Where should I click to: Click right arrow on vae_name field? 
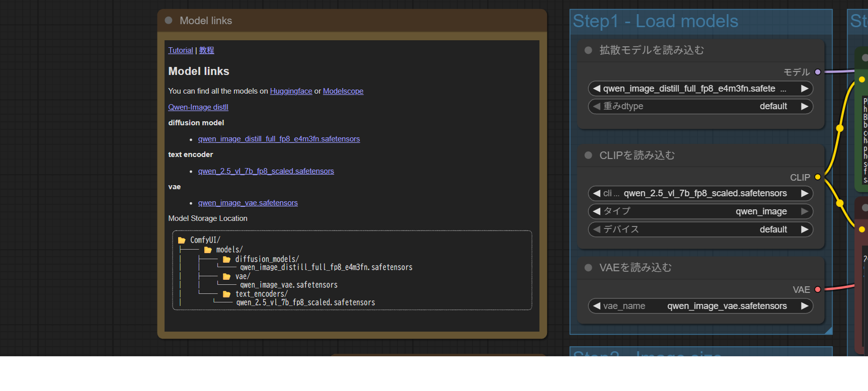(804, 306)
